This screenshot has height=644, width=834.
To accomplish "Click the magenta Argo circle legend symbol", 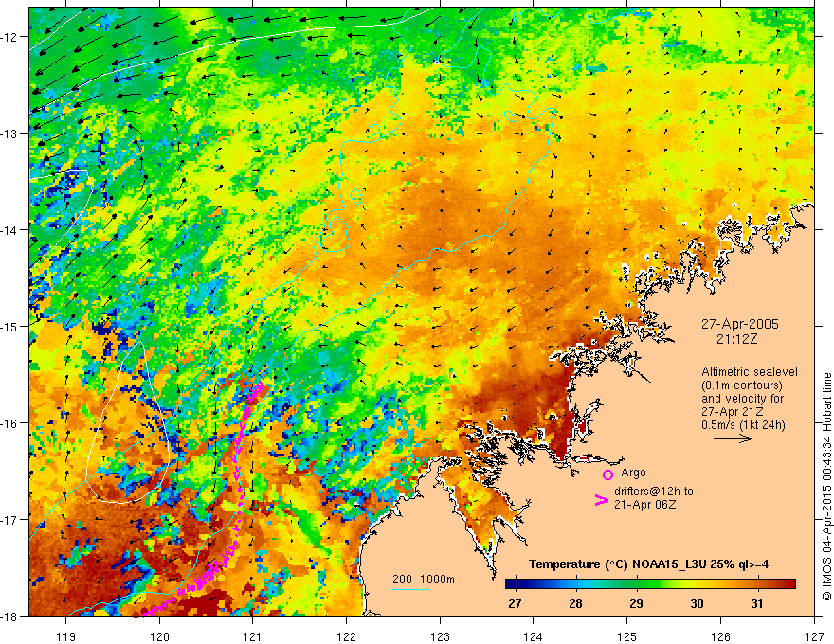I will [607, 474].
